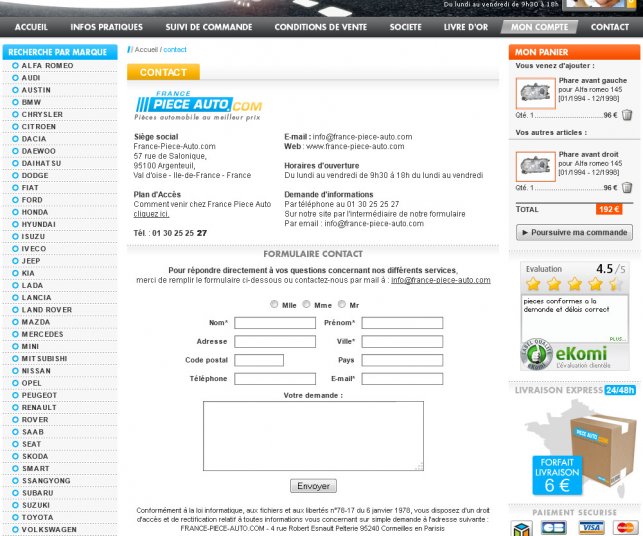
Task: Select Ford brand
Action: pos(32,200)
